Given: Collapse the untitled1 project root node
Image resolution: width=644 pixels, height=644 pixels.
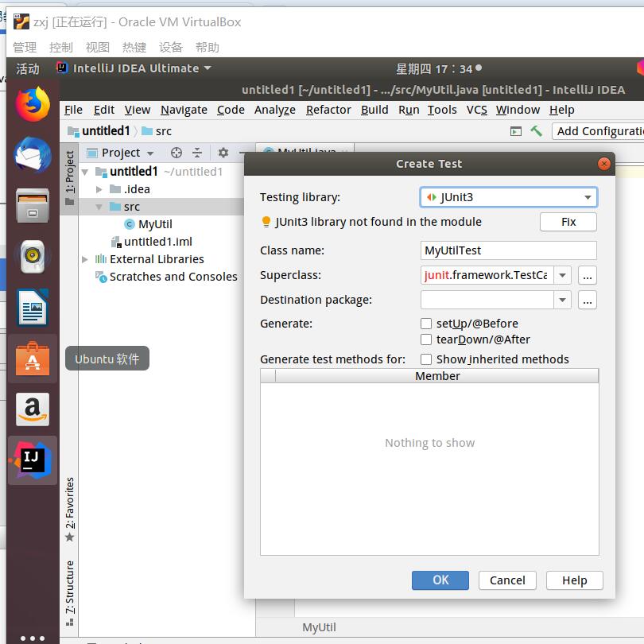Looking at the screenshot, I should click(x=85, y=172).
